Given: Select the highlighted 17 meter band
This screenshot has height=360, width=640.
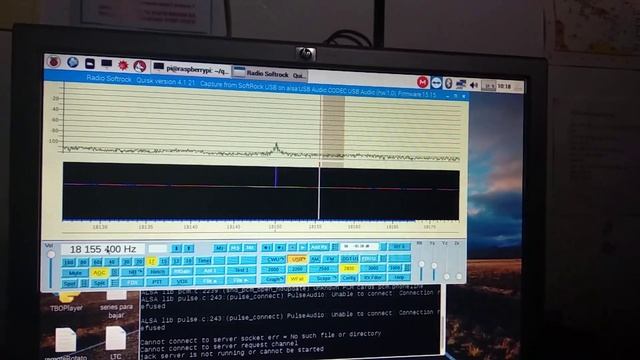Looking at the screenshot, I should click(x=152, y=262).
